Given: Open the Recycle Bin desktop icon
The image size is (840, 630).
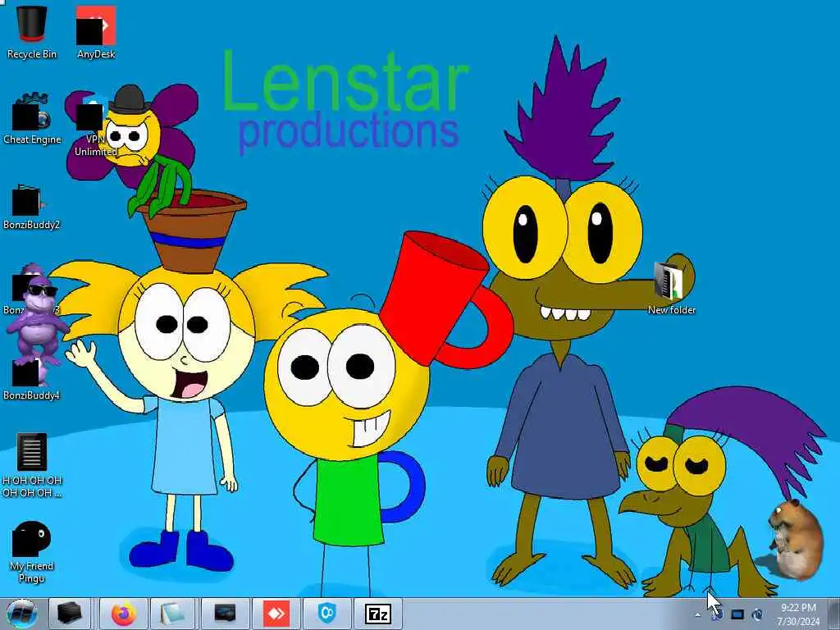Looking at the screenshot, I should (32, 33).
